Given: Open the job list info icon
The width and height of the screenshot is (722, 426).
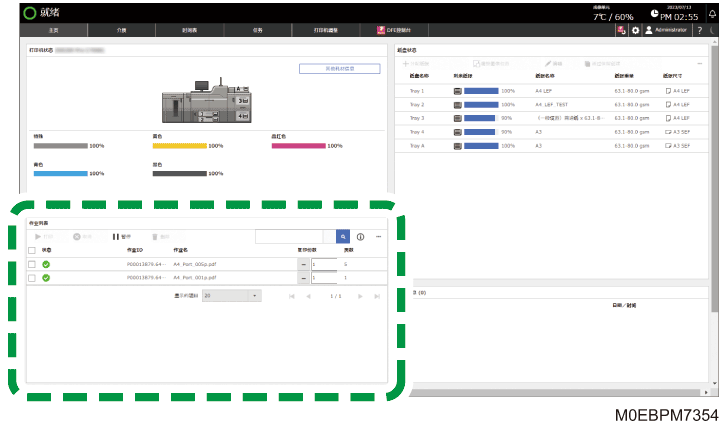Looking at the screenshot, I should pyautogui.click(x=361, y=237).
